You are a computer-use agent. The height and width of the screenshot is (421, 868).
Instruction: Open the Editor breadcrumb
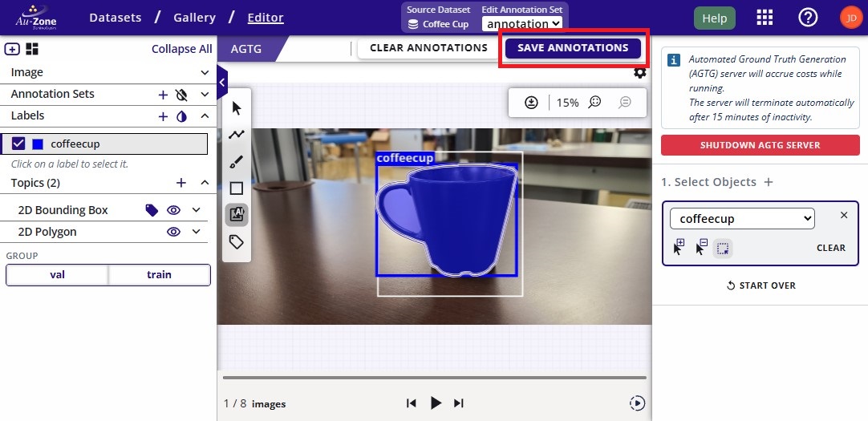266,18
